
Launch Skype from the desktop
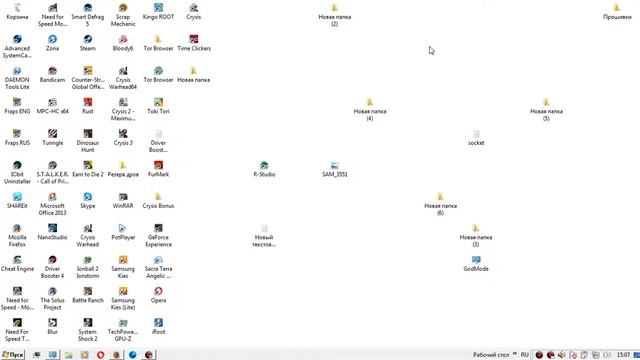pos(88,200)
